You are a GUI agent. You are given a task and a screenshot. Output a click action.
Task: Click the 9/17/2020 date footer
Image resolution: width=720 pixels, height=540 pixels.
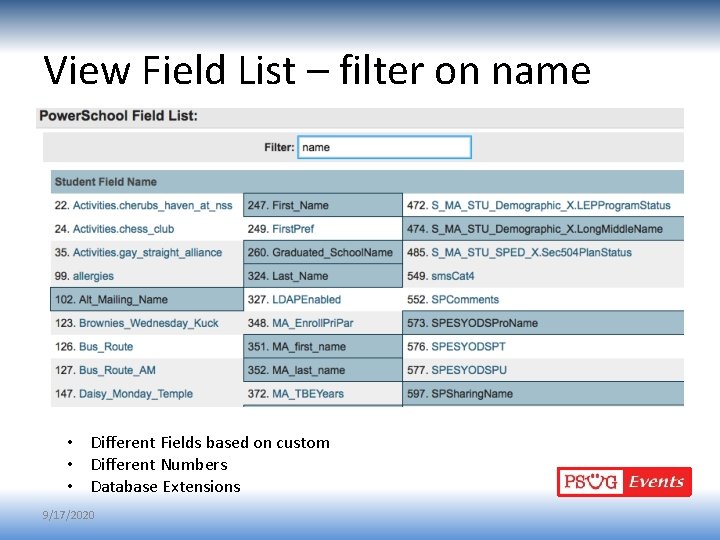click(x=68, y=515)
